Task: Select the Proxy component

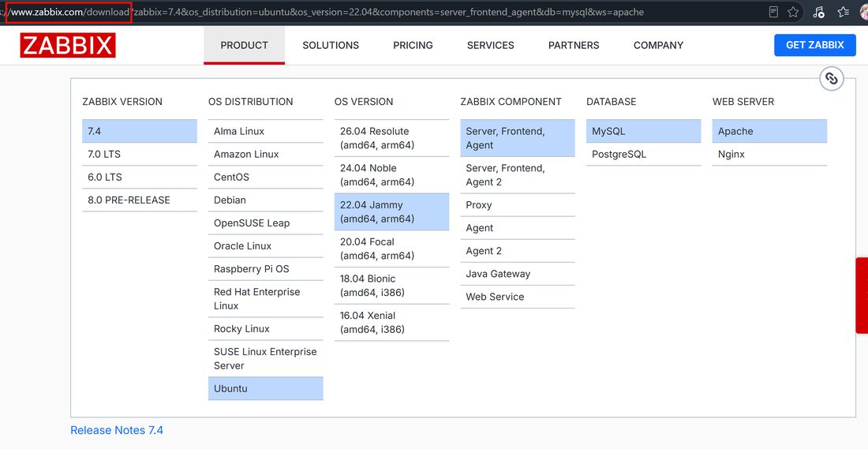Action: [x=518, y=205]
